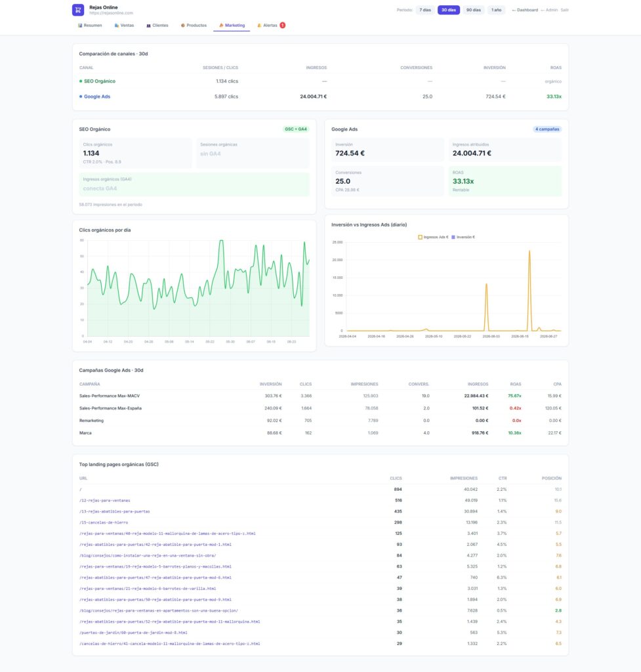Viewport: 641px width, 672px height.
Task: Click the POSICIÓN column header
Action: click(x=552, y=478)
